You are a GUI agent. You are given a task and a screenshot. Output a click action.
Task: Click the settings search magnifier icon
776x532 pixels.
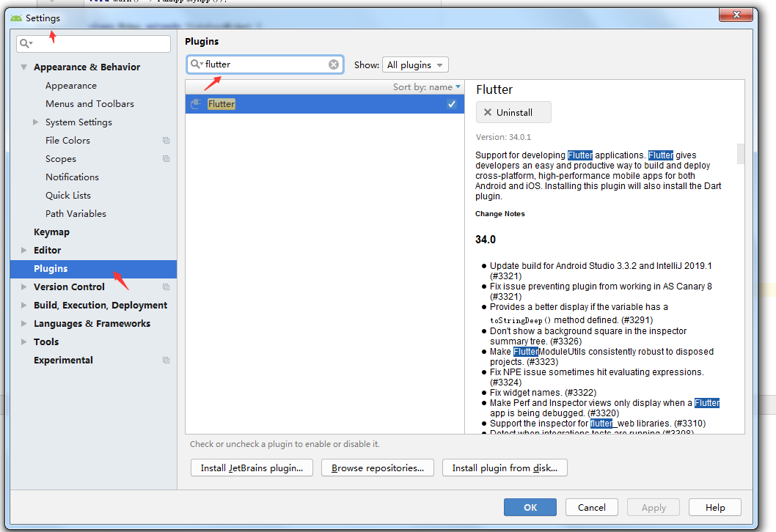(x=25, y=43)
